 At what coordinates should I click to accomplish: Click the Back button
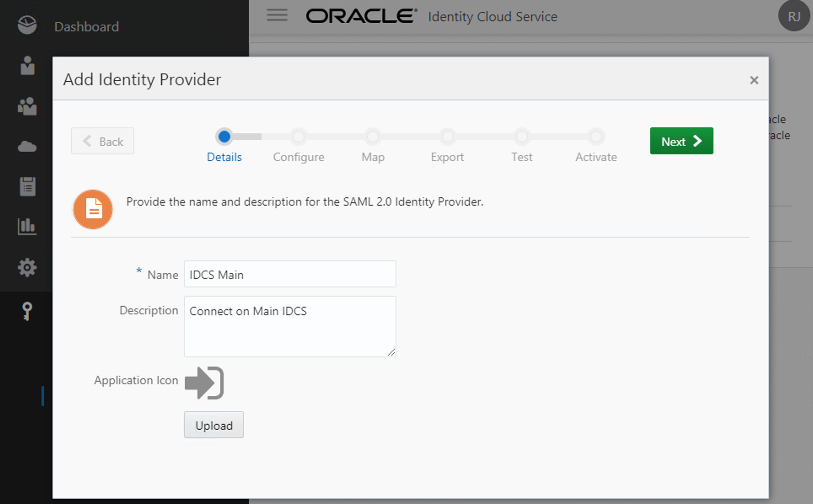point(102,141)
